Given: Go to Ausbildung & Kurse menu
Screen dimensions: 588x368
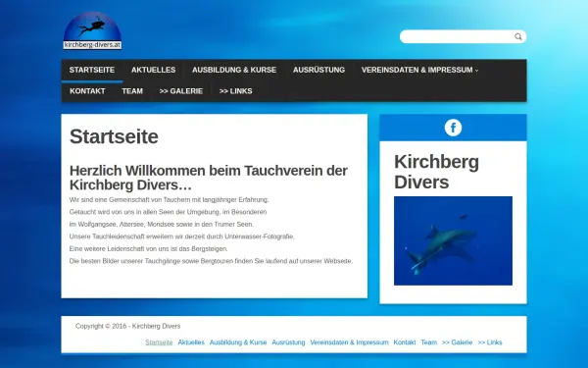Looking at the screenshot, I should 234,70.
